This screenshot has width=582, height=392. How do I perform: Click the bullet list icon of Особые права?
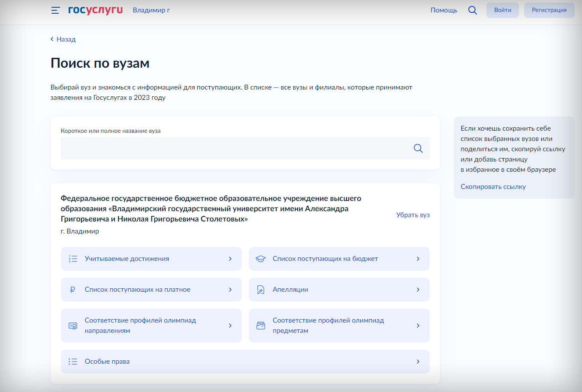(73, 362)
